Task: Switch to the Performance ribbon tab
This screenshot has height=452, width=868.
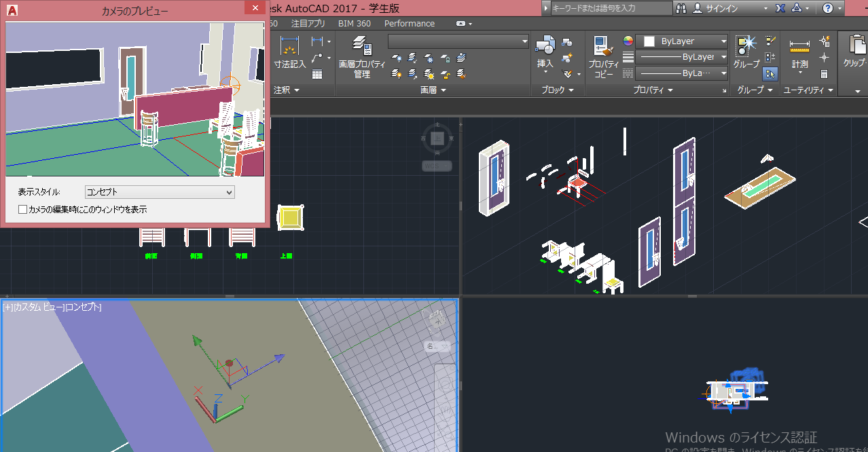Action: (x=409, y=23)
